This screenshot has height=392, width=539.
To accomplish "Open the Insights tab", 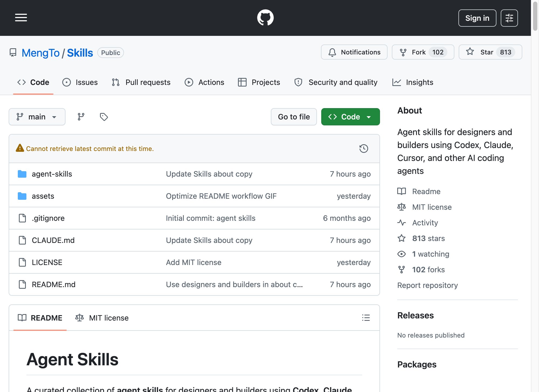I will (x=413, y=82).
